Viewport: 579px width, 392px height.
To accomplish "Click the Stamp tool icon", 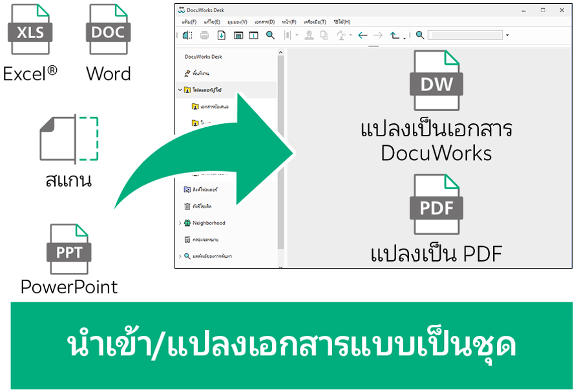I will [x=310, y=36].
